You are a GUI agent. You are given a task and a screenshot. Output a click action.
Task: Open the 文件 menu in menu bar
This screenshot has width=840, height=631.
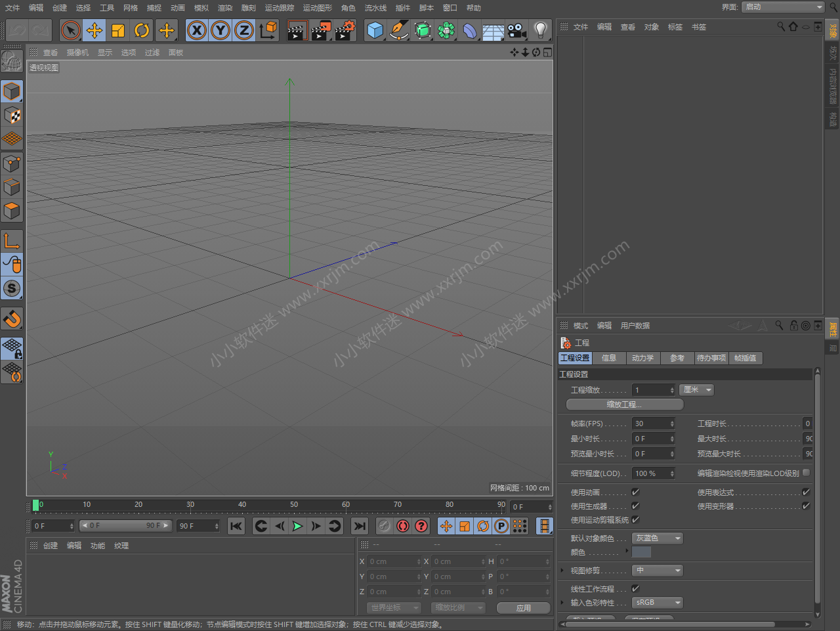[12, 8]
